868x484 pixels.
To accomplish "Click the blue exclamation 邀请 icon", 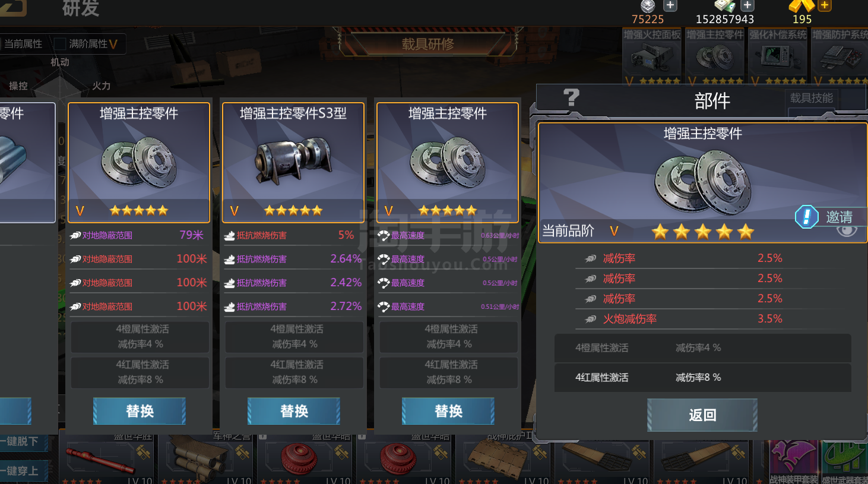I will tap(806, 217).
